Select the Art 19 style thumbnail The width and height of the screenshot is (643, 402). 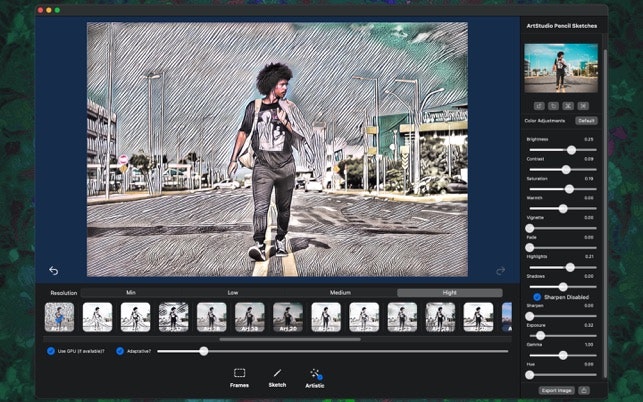250,317
